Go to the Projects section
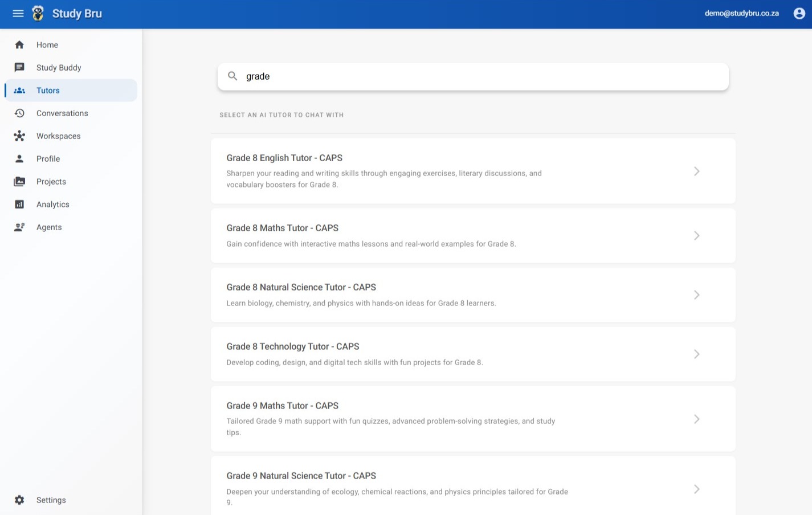This screenshot has height=515, width=812. 51,182
